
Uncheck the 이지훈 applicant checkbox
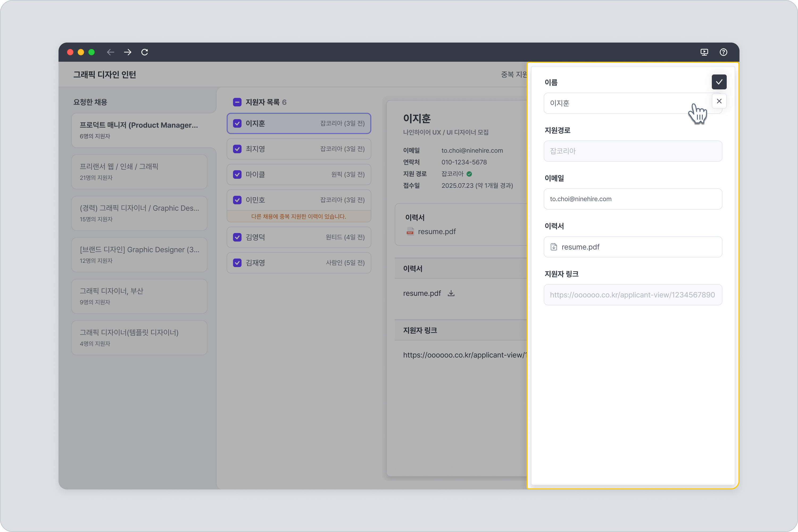(x=237, y=123)
